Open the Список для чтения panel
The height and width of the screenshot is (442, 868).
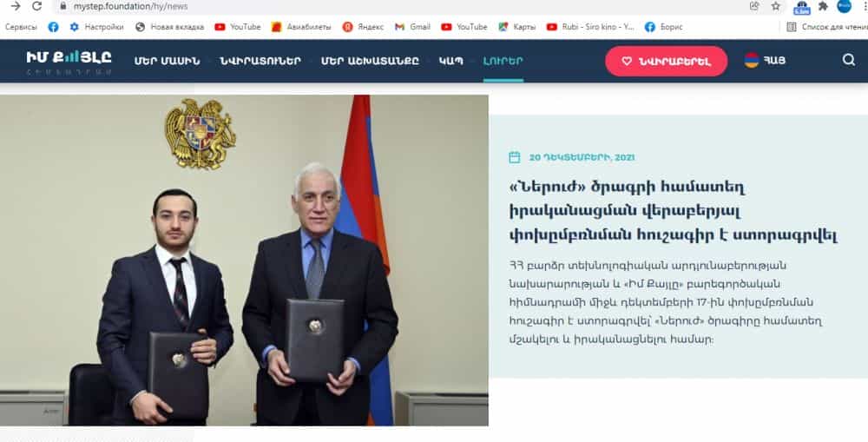(827, 27)
